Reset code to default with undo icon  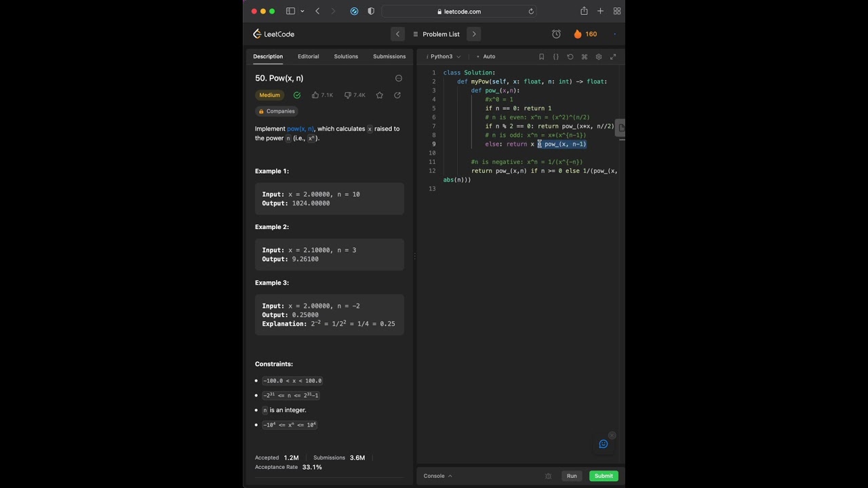tap(570, 57)
